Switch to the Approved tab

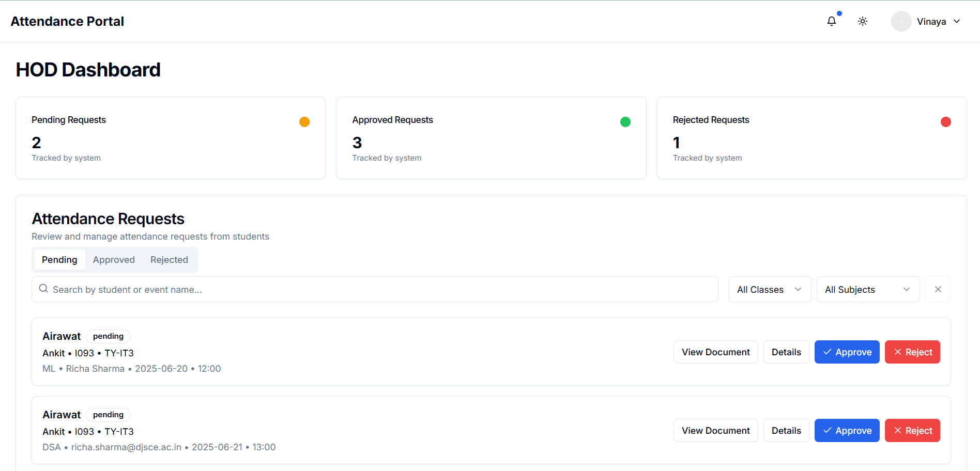coord(114,260)
